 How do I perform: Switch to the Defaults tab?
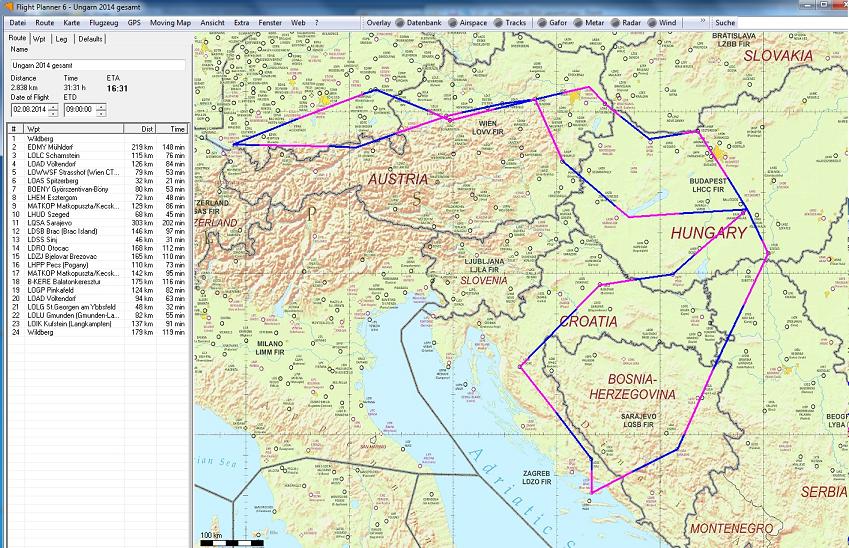coord(90,38)
